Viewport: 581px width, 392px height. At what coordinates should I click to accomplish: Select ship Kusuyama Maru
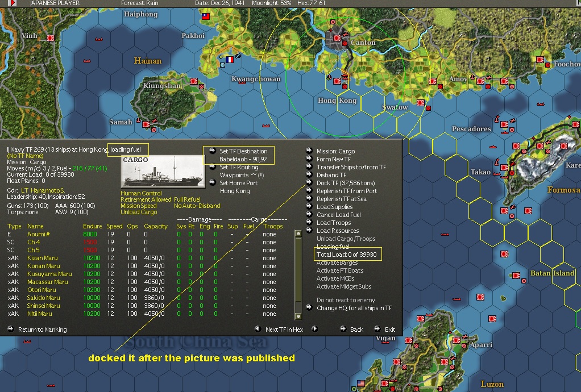[x=49, y=274]
